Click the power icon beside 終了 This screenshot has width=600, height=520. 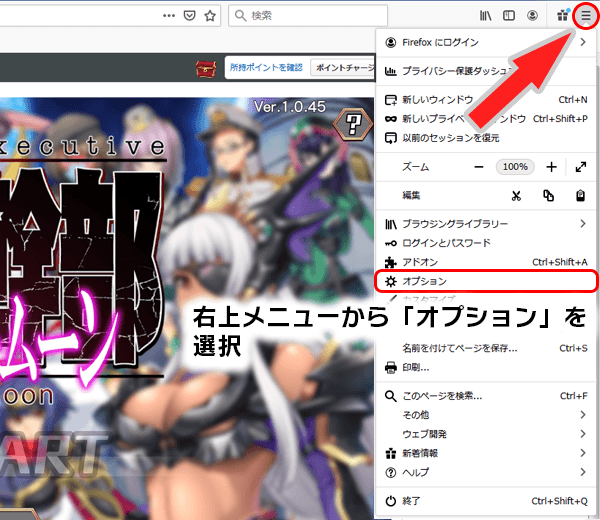(x=391, y=501)
